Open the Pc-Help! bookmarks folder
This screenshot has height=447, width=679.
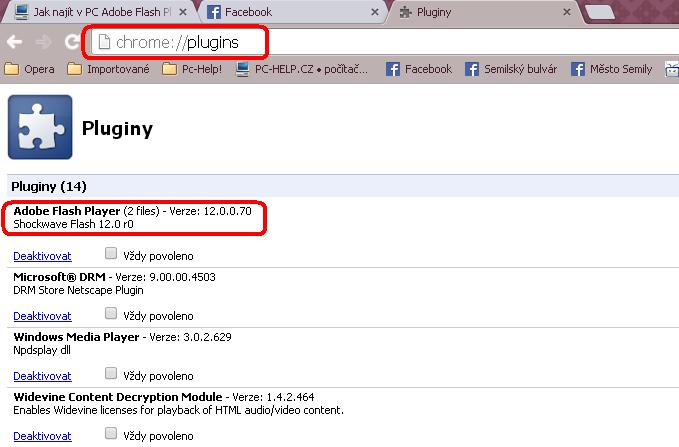[192, 69]
